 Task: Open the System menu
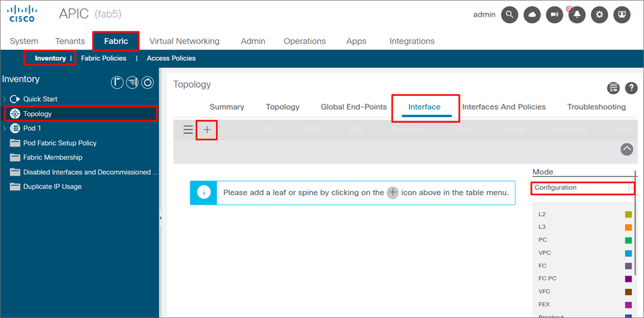pos(24,41)
